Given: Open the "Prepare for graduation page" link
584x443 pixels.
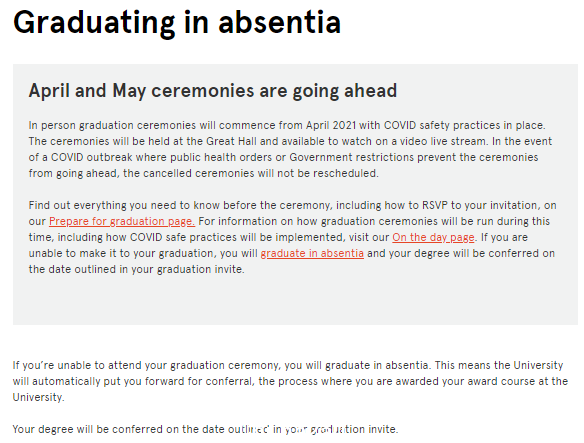Looking at the screenshot, I should [122, 221].
